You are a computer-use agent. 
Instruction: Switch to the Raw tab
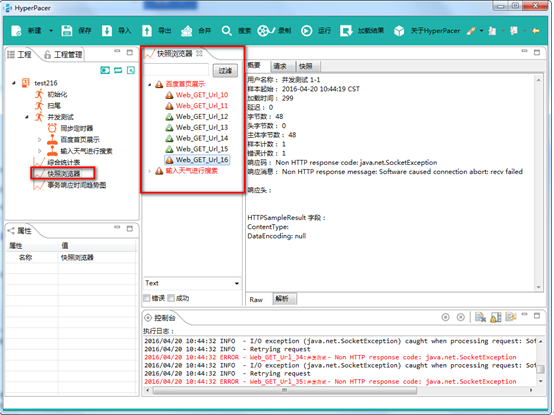tap(256, 300)
